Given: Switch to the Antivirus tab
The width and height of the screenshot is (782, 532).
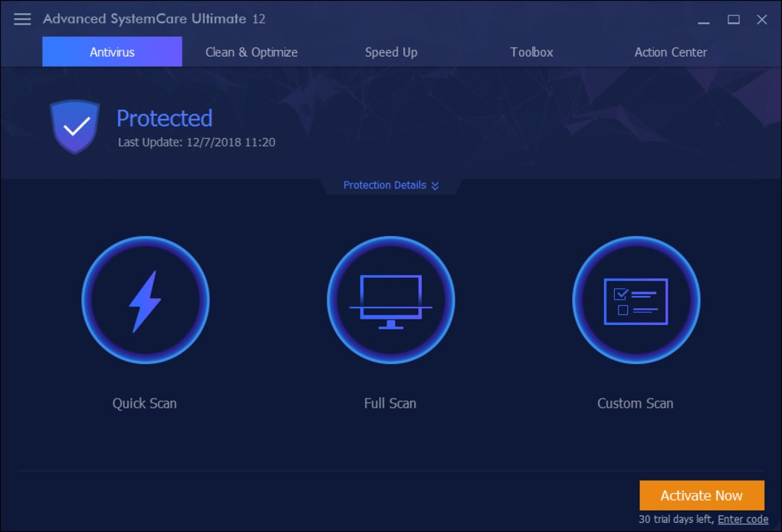Looking at the screenshot, I should (x=112, y=52).
